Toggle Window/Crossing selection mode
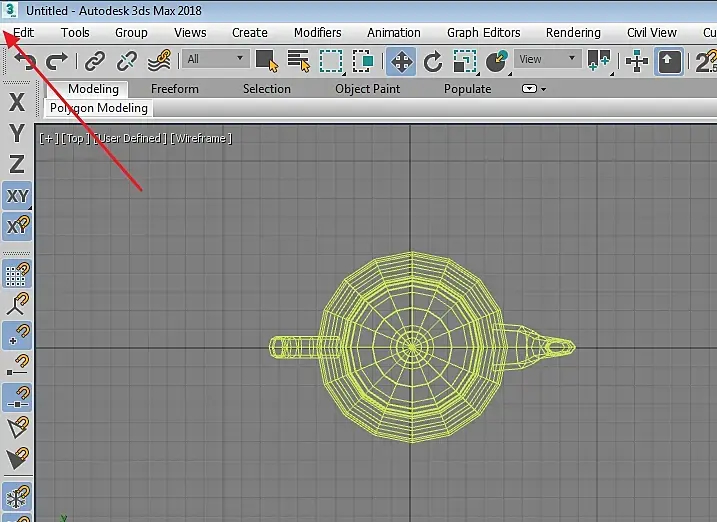Viewport: 717px width, 522px height. [x=363, y=61]
